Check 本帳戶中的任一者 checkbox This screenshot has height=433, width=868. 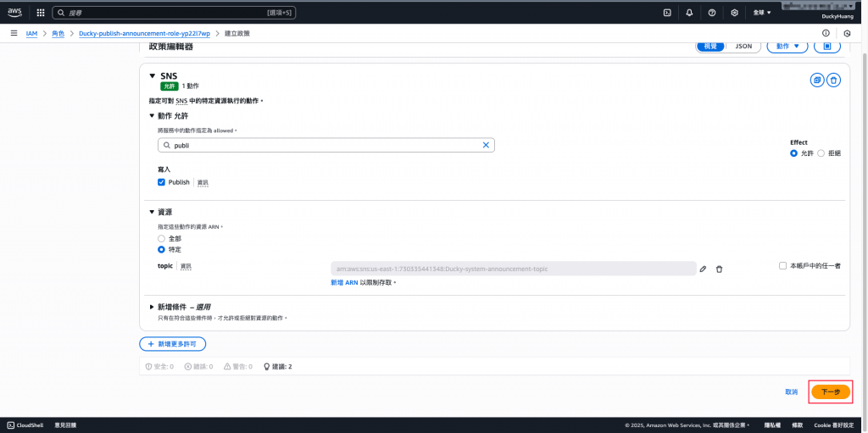[782, 266]
